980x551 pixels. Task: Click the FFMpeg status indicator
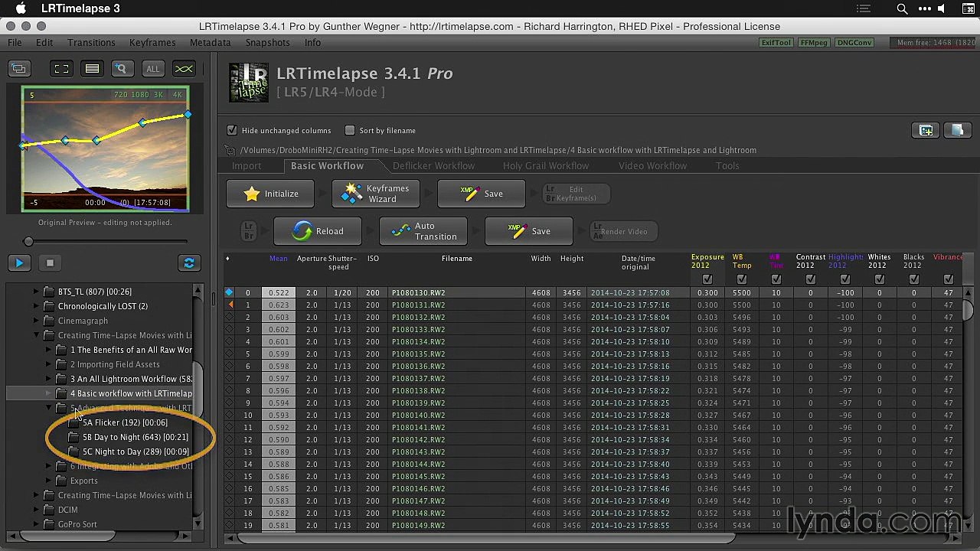[x=813, y=43]
